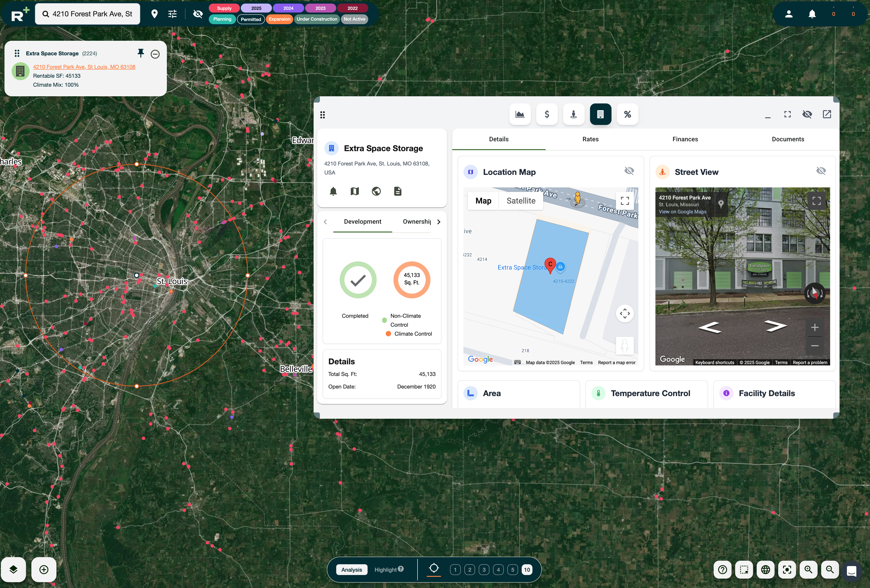Open the chart analytics icon in panel toolbar

coord(520,114)
